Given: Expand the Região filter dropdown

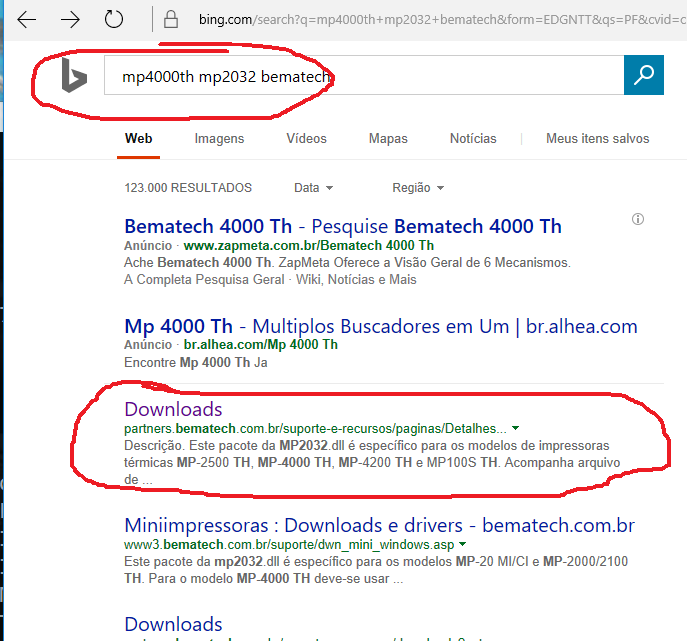Looking at the screenshot, I should coord(418,188).
